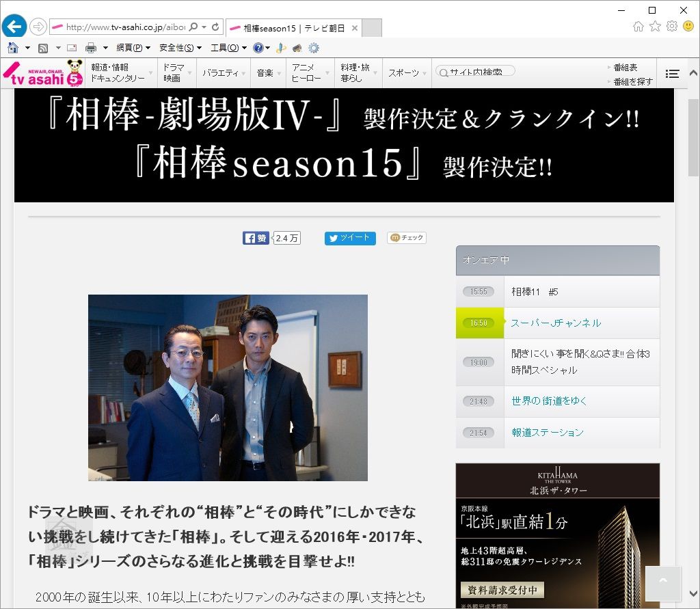700x609 pixels.
Task: Click the Home icon in the command bar
Action: [x=13, y=47]
